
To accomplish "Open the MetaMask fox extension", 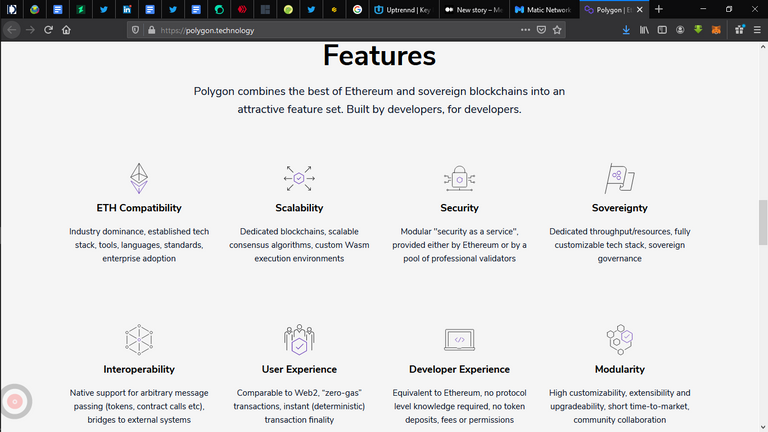I will point(716,30).
